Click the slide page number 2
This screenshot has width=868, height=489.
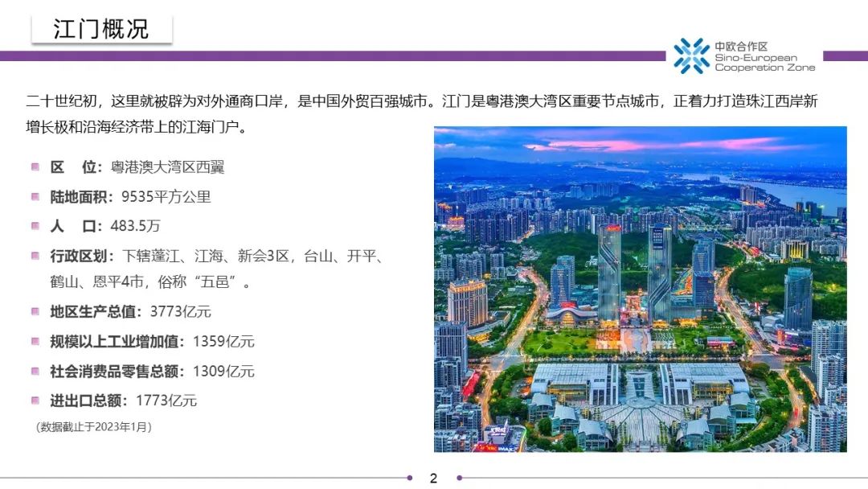tap(433, 479)
